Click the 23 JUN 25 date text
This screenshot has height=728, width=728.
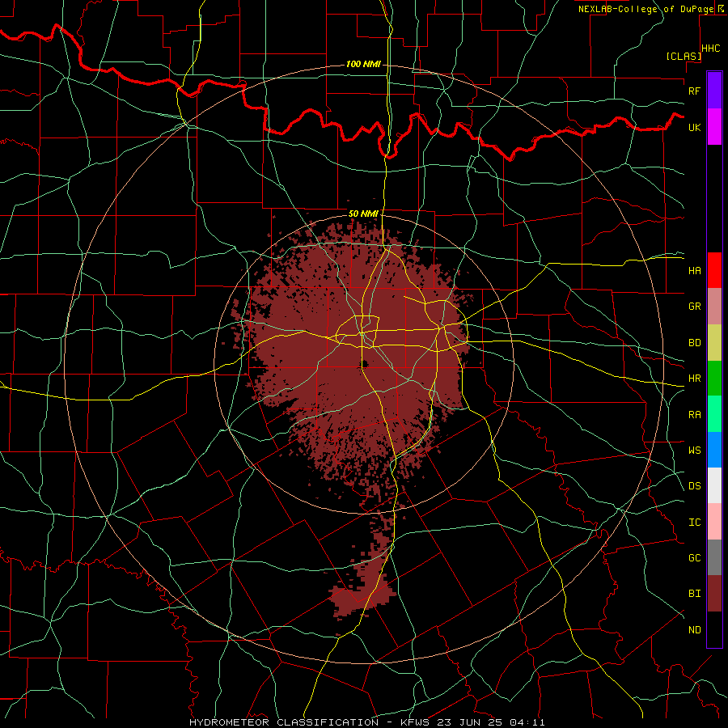pyautogui.click(x=469, y=722)
